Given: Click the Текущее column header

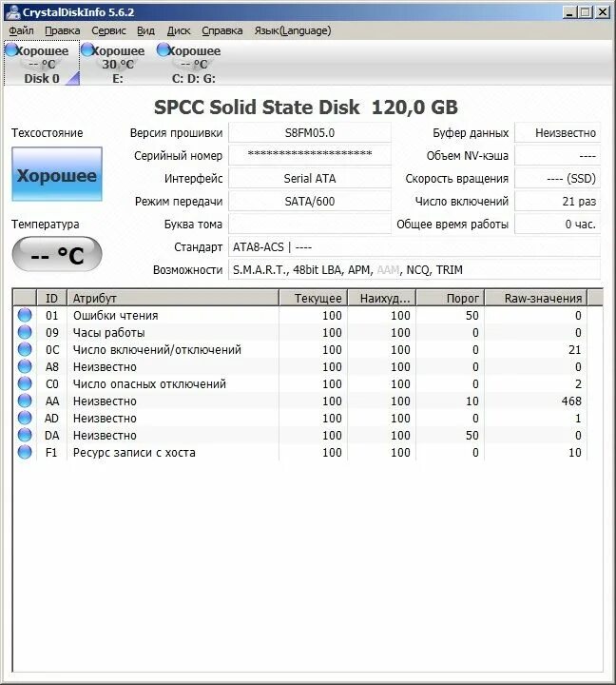Looking at the screenshot, I should [x=313, y=298].
